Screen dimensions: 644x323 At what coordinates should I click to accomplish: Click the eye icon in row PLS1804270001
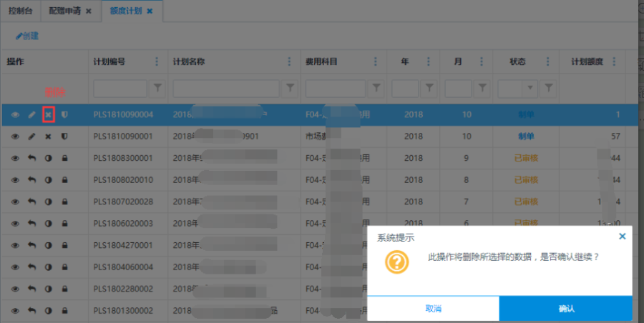(15, 246)
